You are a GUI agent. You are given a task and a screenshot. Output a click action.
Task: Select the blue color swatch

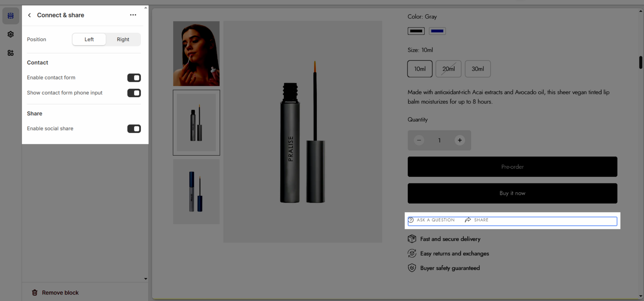437,31
